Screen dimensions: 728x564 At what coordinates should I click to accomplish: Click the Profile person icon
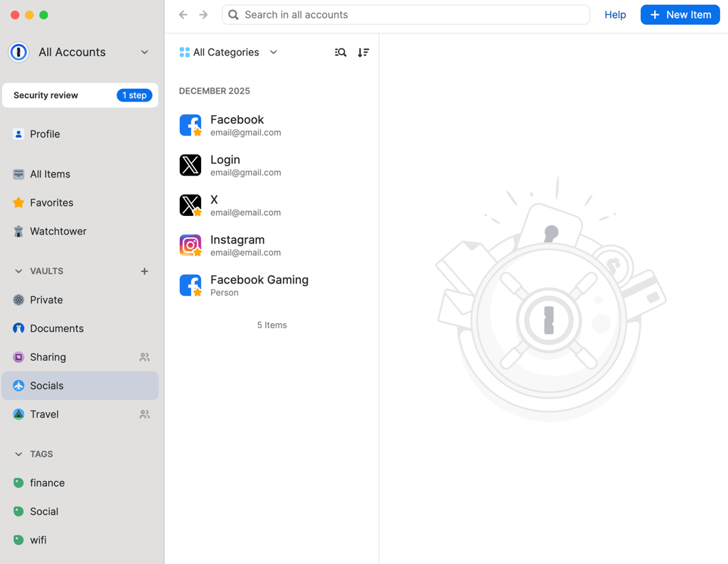point(18,134)
